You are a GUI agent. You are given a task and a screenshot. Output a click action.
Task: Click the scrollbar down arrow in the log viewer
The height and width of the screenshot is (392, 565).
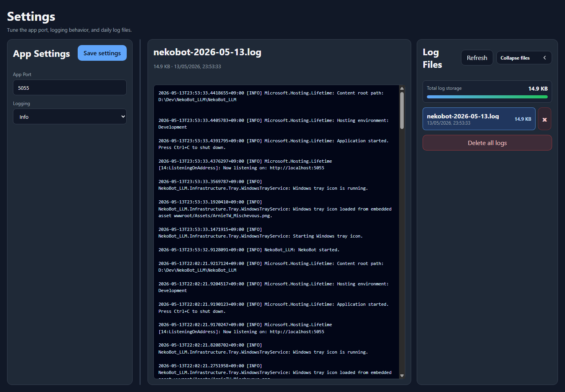[x=402, y=376]
